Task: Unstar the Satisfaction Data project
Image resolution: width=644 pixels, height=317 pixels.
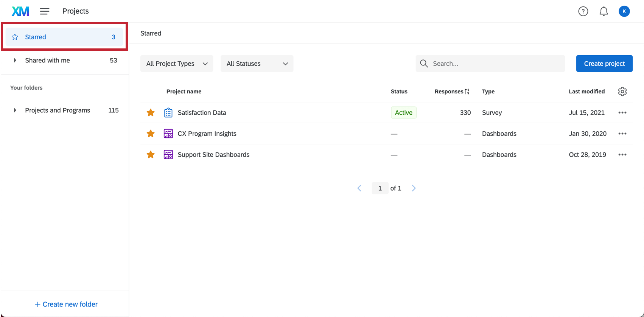Action: click(x=151, y=113)
